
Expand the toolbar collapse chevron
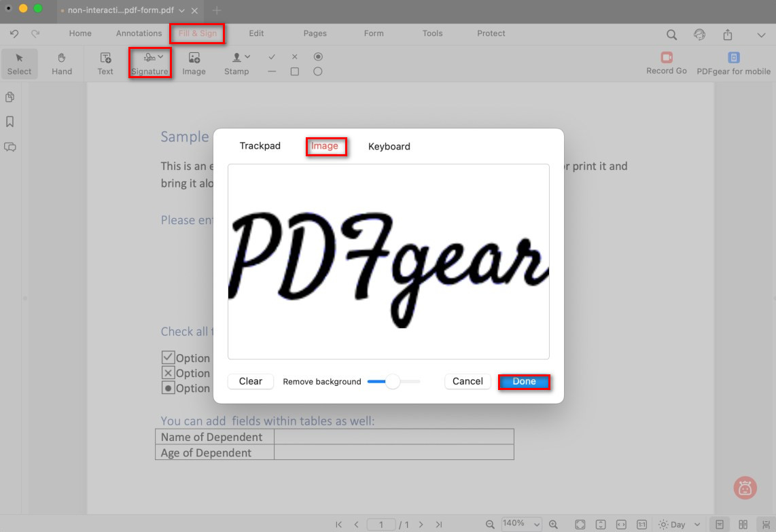(x=761, y=35)
